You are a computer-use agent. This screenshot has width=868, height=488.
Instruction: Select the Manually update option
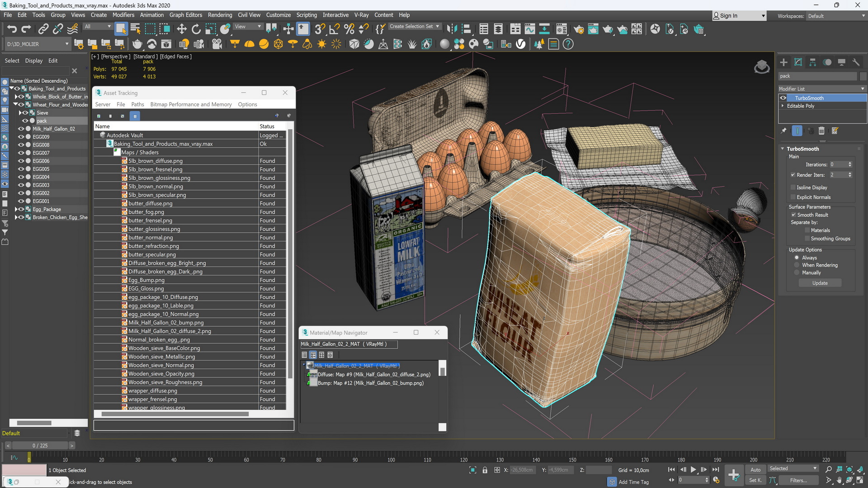797,272
